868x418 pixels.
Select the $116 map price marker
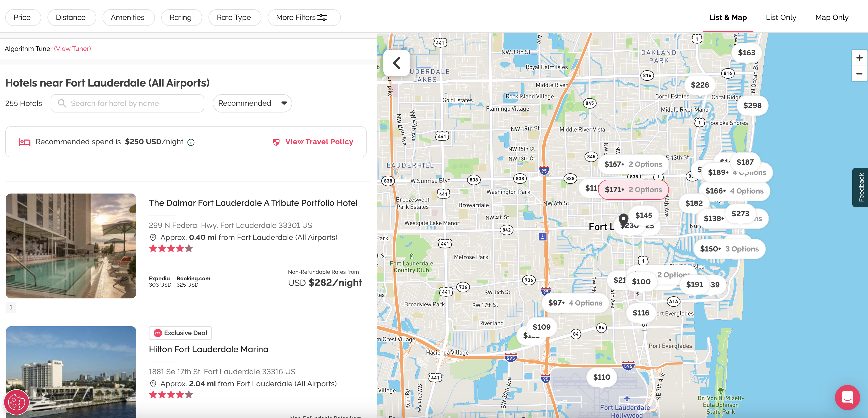(641, 313)
